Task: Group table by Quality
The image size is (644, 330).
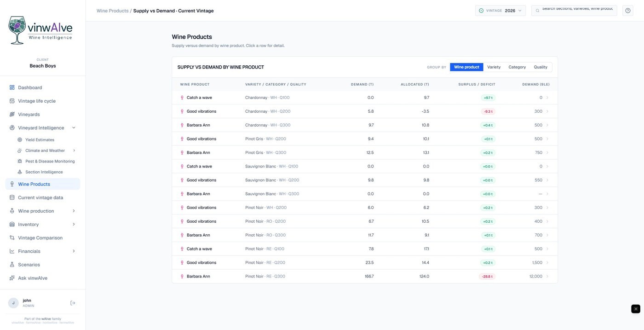Action: (540, 67)
